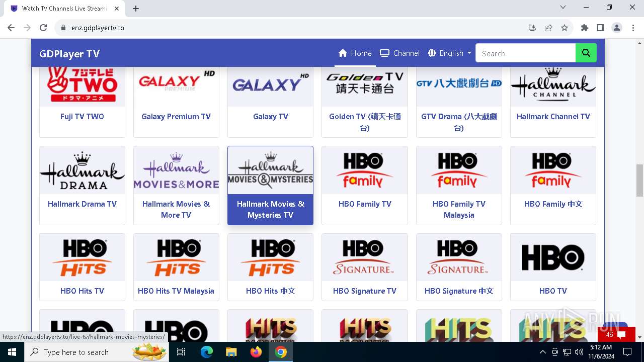The image size is (644, 362).
Task: Expand the English language dropdown
Action: [x=450, y=53]
